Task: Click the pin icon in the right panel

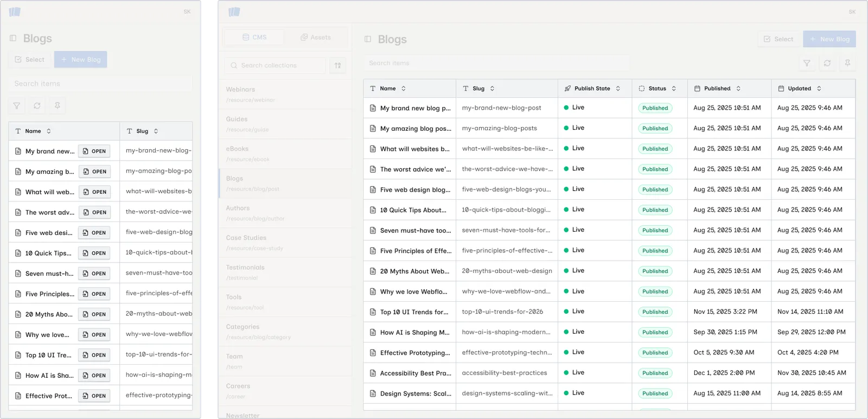Action: point(847,64)
